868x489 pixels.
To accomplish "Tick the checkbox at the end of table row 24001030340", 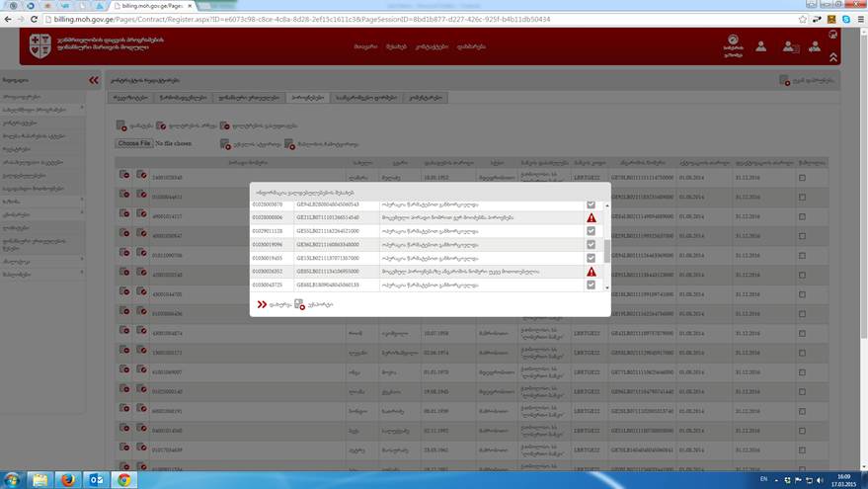I will point(802,177).
